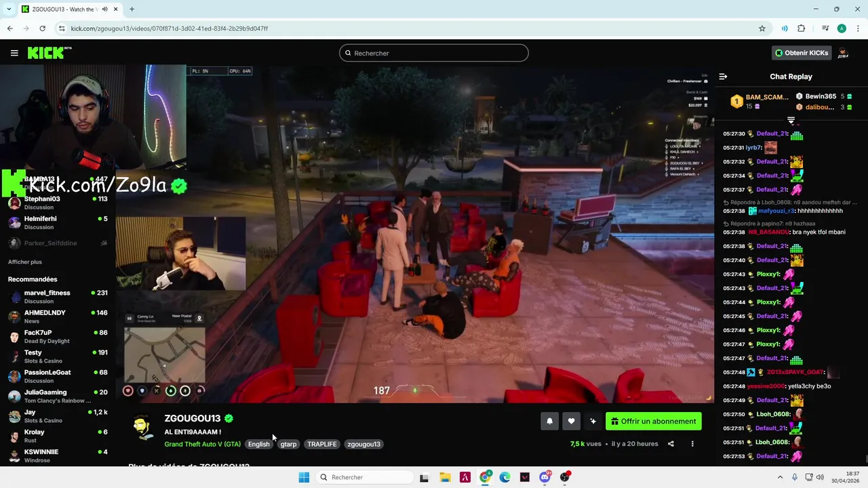Open the ZGOUGOU13 channel name
The height and width of the screenshot is (488, 868).
pos(193,418)
